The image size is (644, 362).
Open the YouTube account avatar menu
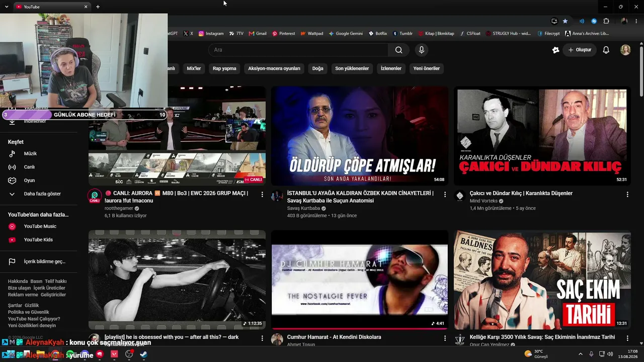point(625,50)
